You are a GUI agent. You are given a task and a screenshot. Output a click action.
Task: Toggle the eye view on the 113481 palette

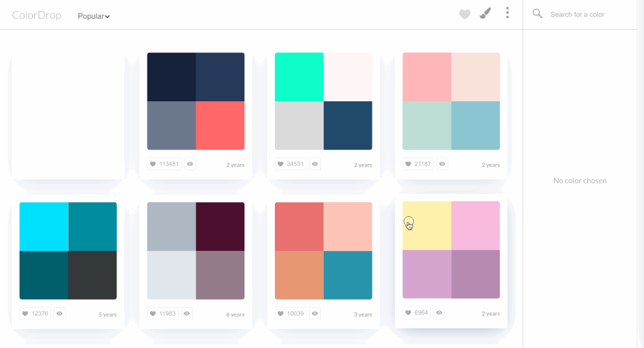coord(190,164)
